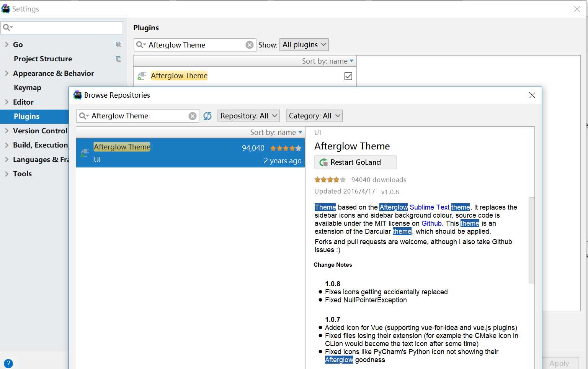Expand the Appearance & Behavior node
Screen dimensions: 588x369
coord(7,73)
